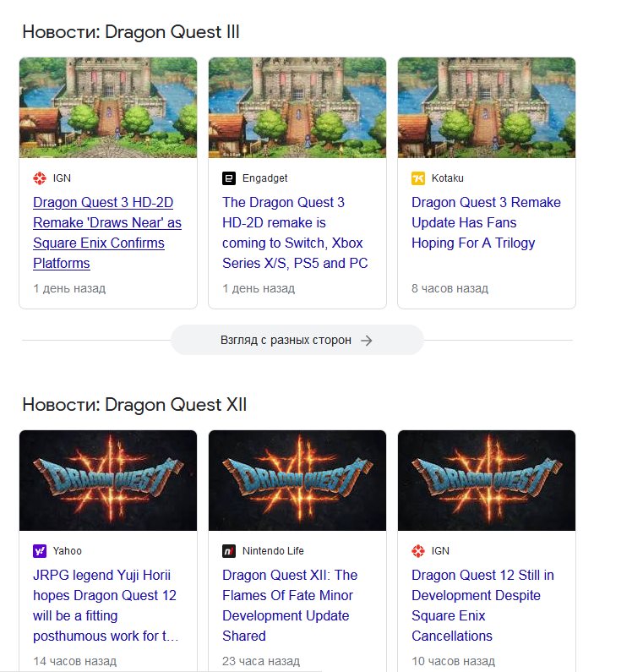Open 'Dragon Quest 3 HD-2D Remake Draws Near' article
This screenshot has width=643, height=672.
click(x=107, y=232)
